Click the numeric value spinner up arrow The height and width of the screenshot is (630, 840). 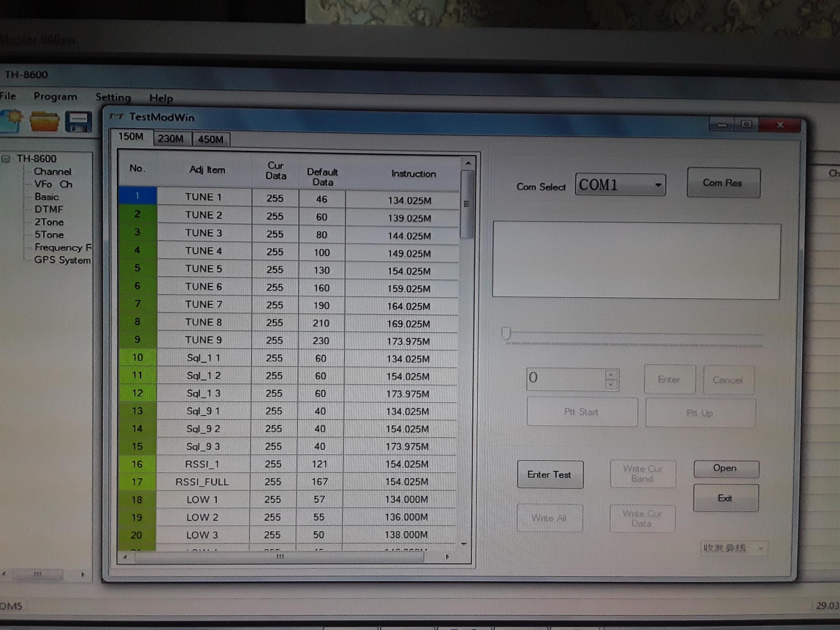point(611,374)
